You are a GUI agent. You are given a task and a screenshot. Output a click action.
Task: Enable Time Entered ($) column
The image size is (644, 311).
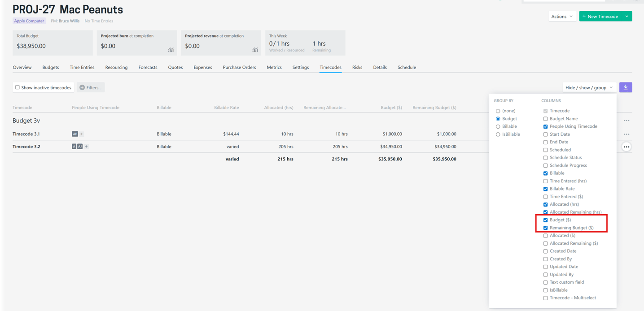tap(545, 197)
